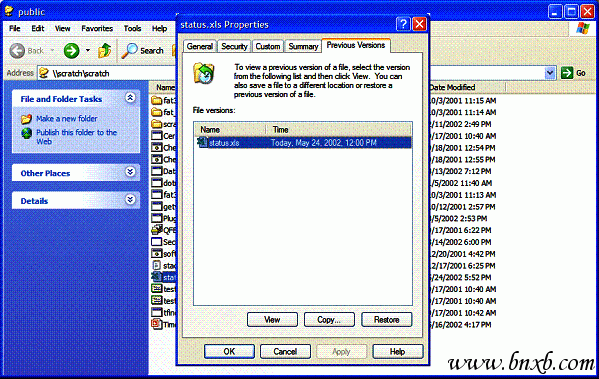Click the Copy... button
The height and width of the screenshot is (379, 599).
click(x=329, y=319)
